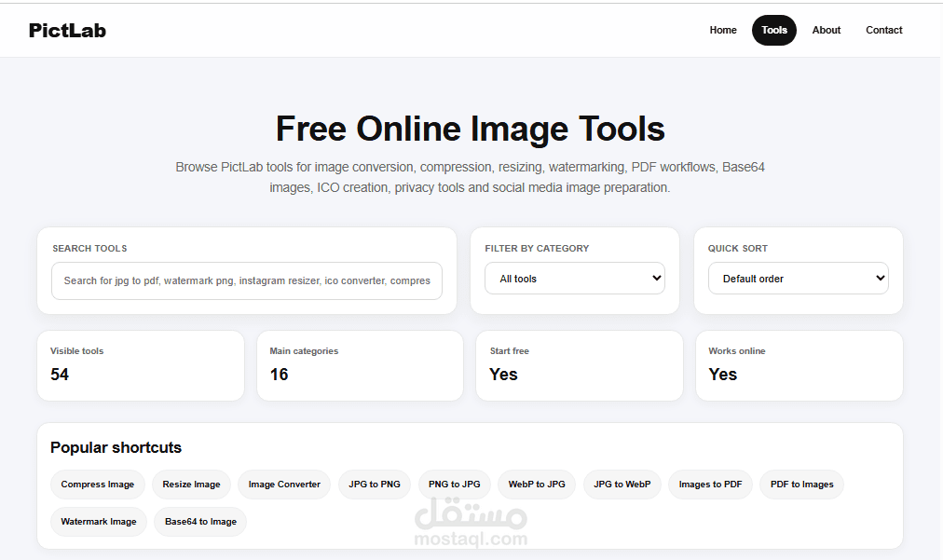Click the Visible tools count 54
This screenshot has height=560, width=943.
coord(60,375)
